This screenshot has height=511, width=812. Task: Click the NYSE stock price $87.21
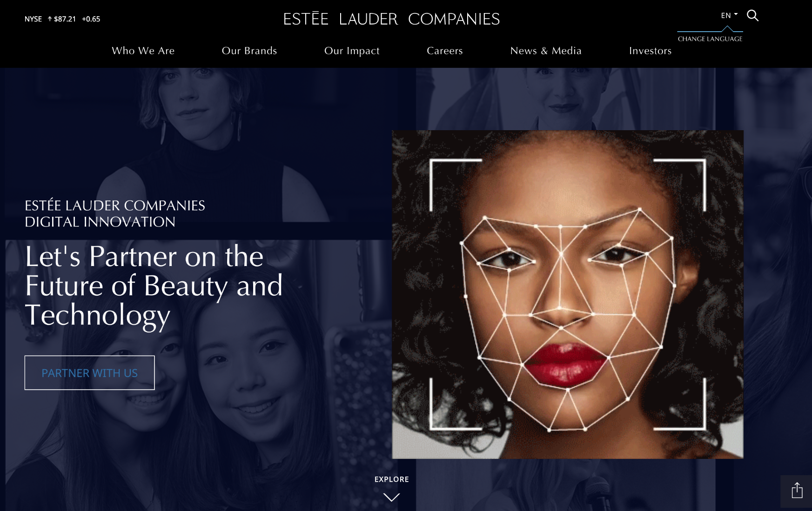[x=65, y=19]
